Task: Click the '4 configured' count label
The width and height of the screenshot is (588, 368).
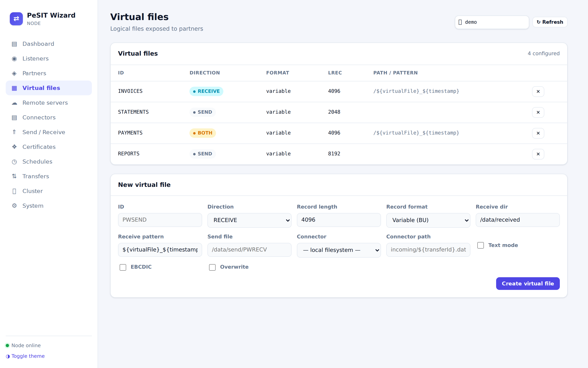Action: [543, 54]
